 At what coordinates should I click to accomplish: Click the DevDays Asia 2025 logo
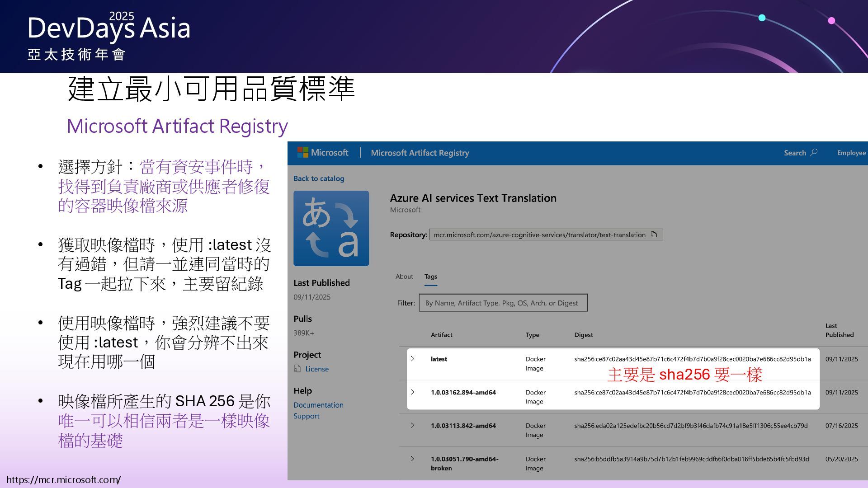click(108, 36)
